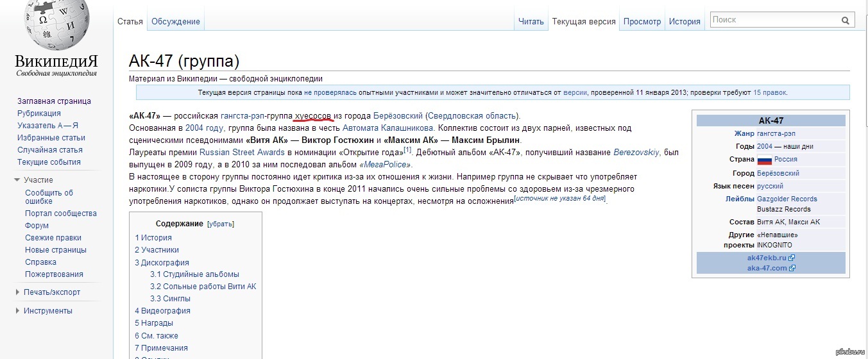This screenshot has width=868, height=359.
Task: Jump to contents item 3 Дискография
Action: coord(162,263)
